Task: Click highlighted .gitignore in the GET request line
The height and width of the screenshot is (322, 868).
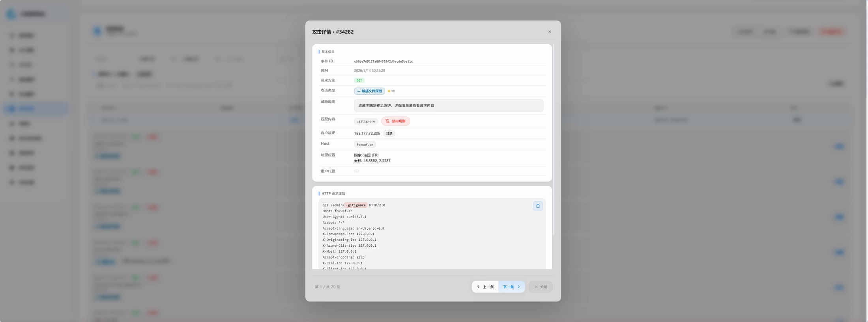Action: (x=356, y=205)
